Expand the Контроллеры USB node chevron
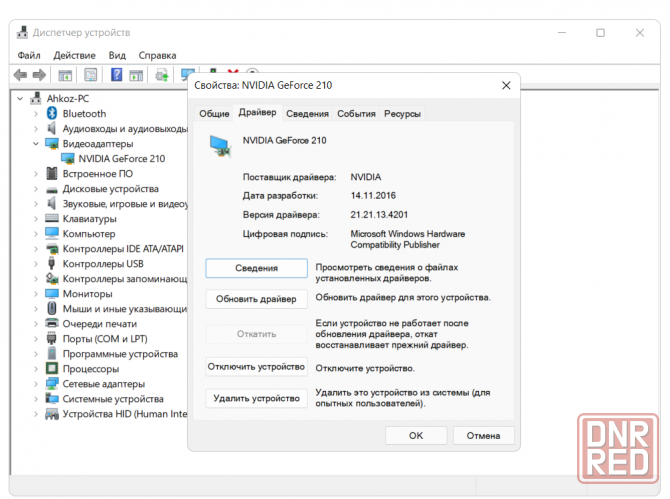The height and width of the screenshot is (499, 670). coord(36,264)
